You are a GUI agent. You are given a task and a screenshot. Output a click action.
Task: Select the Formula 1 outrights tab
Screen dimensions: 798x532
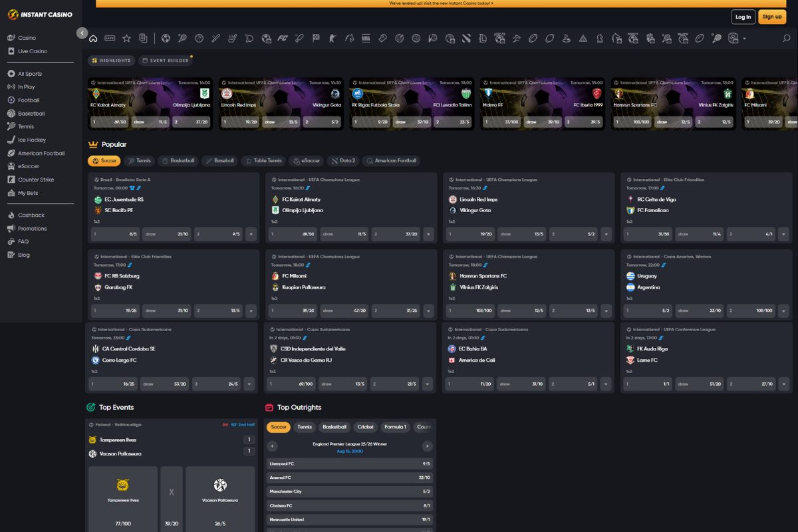point(395,427)
